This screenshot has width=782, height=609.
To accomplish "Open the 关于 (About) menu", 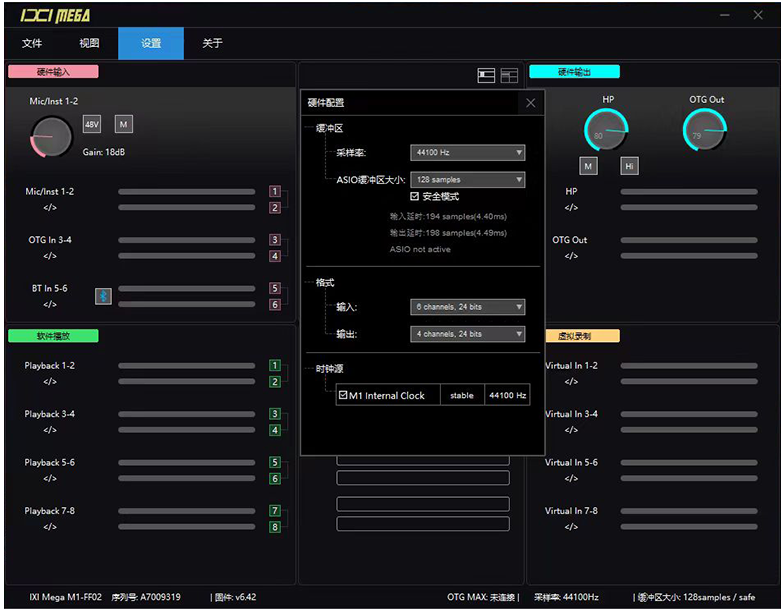I will point(212,43).
